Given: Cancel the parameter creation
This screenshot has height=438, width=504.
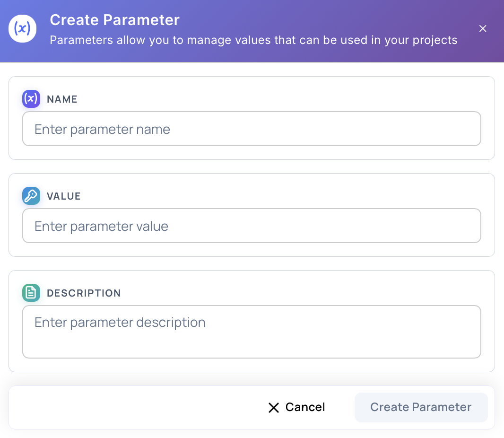Looking at the screenshot, I should tap(296, 407).
